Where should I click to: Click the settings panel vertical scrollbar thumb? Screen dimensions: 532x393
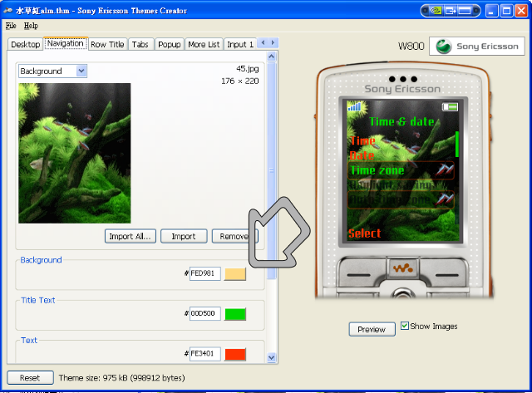(272, 170)
